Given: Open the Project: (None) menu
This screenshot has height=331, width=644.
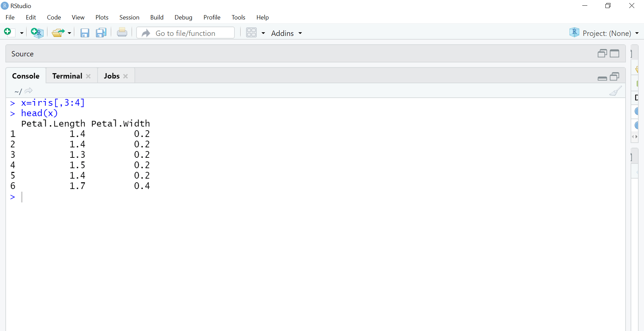Looking at the screenshot, I should click(604, 33).
